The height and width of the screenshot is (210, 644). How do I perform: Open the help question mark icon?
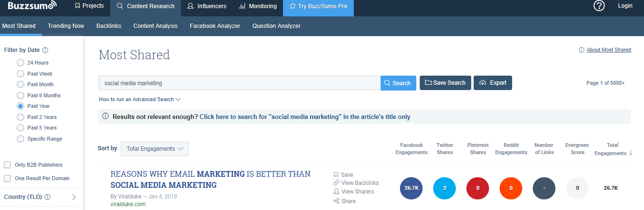point(599,6)
